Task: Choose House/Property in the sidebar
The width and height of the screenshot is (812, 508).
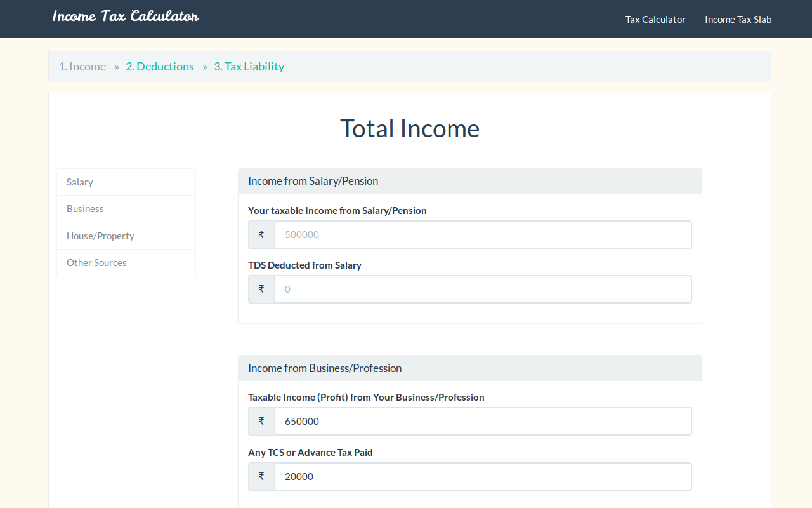Action: click(x=100, y=236)
